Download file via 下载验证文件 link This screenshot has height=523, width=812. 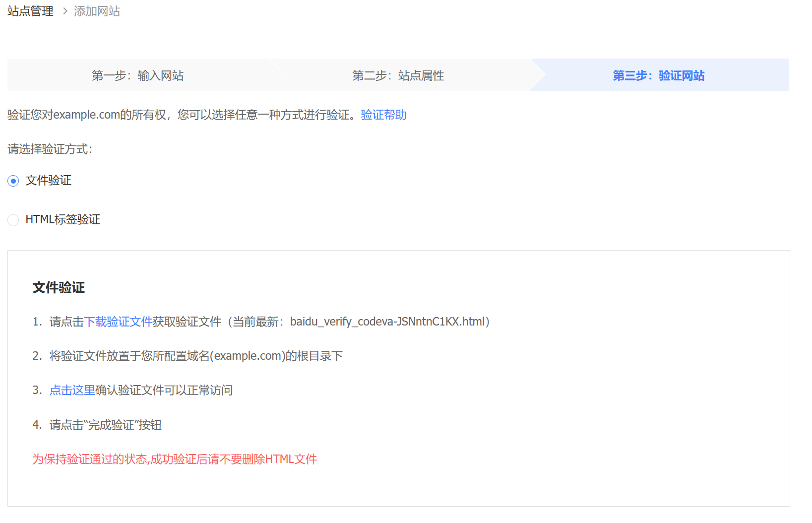(118, 322)
